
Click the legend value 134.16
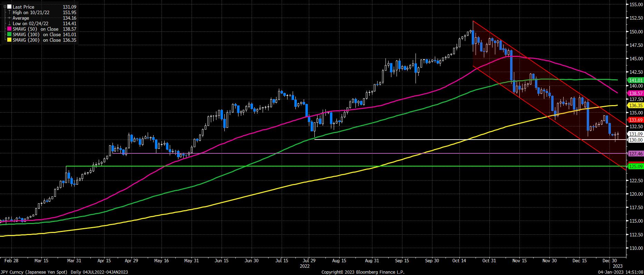tap(69, 18)
